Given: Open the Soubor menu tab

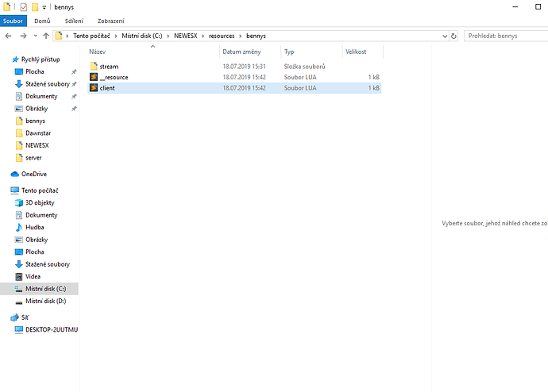Looking at the screenshot, I should [x=14, y=21].
